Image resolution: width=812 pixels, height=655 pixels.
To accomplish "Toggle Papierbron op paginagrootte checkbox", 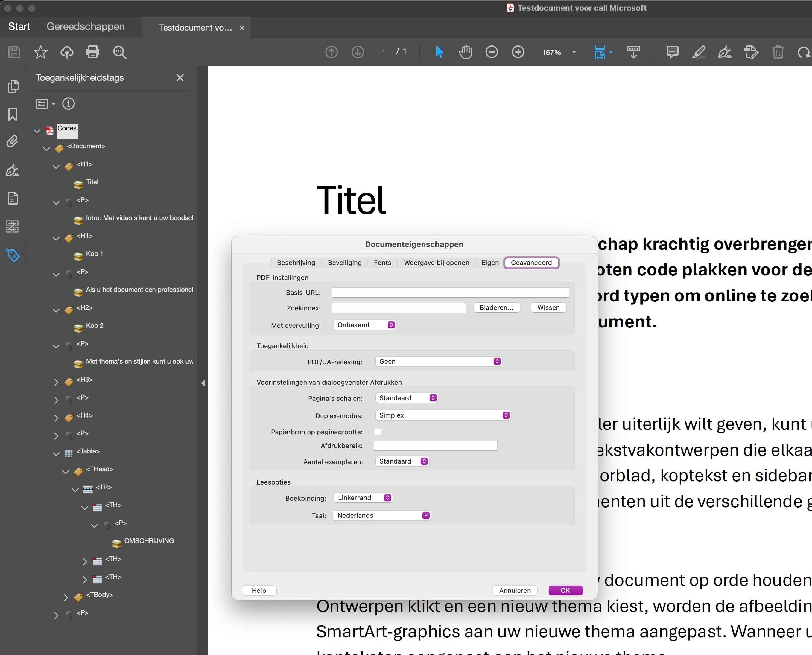I will tap(378, 432).
